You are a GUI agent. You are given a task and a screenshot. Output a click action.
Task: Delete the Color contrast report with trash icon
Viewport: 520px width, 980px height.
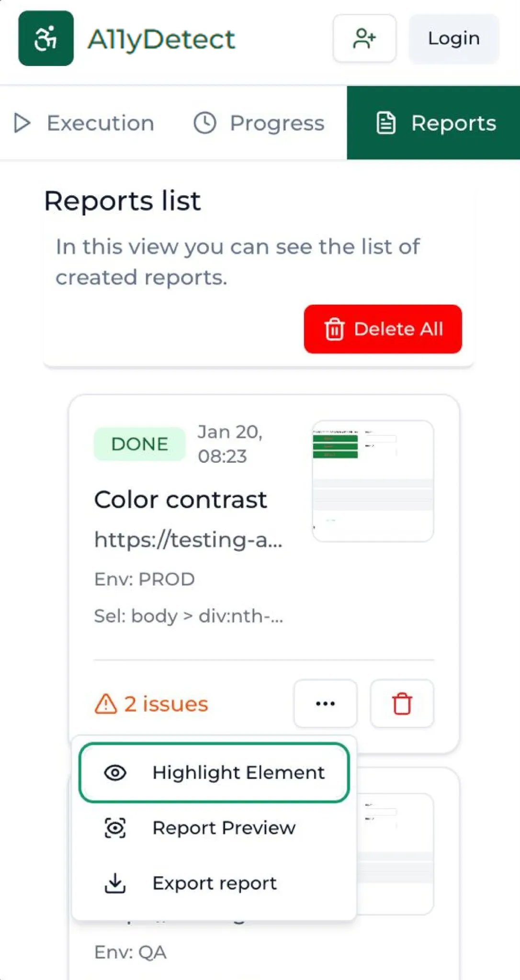coord(402,703)
